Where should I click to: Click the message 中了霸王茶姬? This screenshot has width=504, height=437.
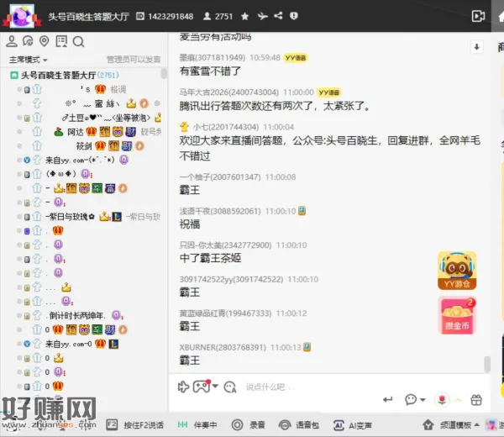tap(210, 258)
